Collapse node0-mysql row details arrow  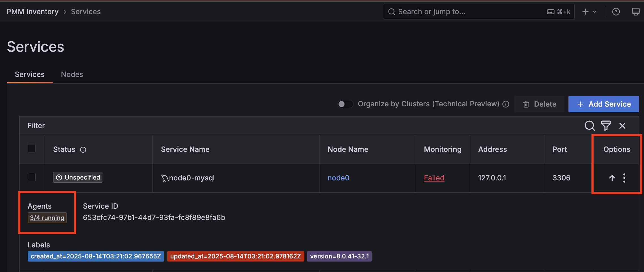(612, 178)
